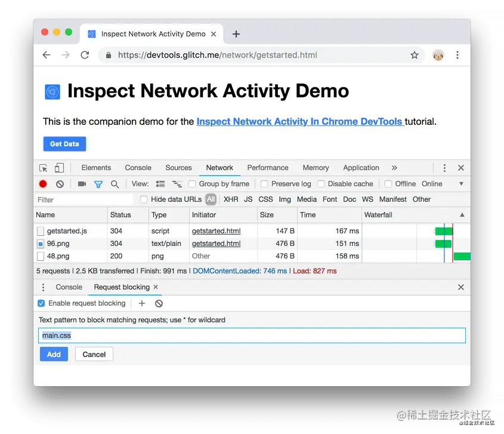Click the browser address bar URL
504x434 pixels.
217,55
